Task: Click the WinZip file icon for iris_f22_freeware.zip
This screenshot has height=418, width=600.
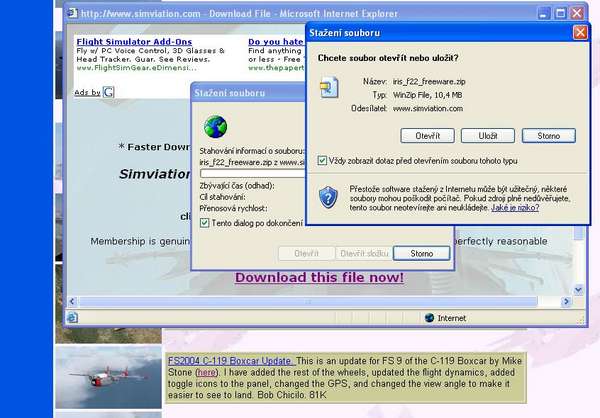Action: [x=327, y=88]
